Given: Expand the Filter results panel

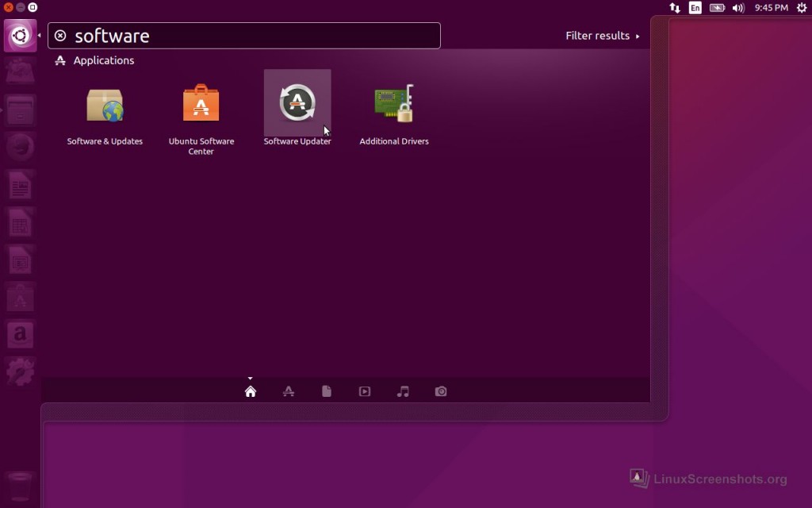Looking at the screenshot, I should tap(602, 36).
